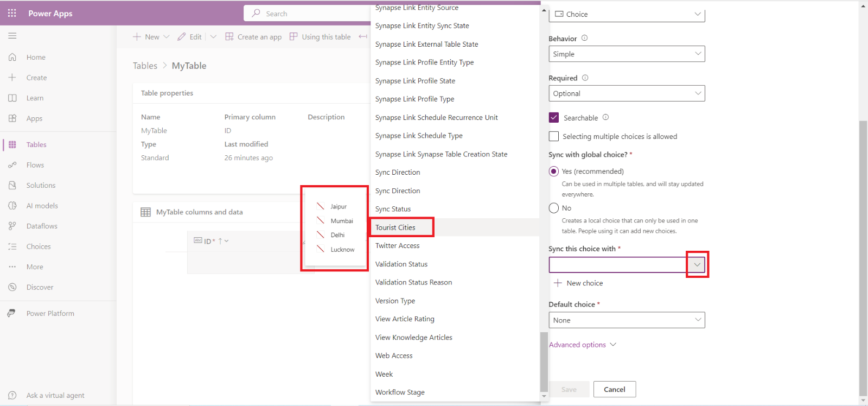Click the Searchable info icon
Viewport: 868px width, 406px height.
[605, 117]
